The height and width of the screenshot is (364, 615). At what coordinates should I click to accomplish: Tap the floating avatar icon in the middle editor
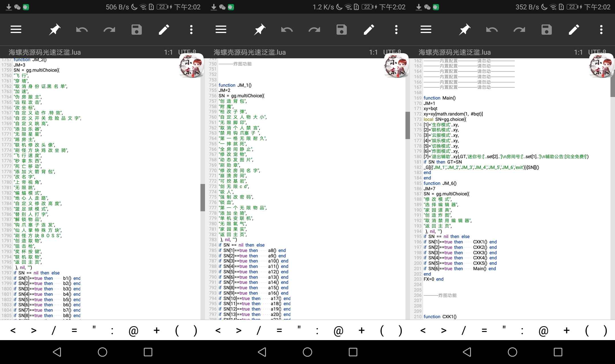point(396,66)
